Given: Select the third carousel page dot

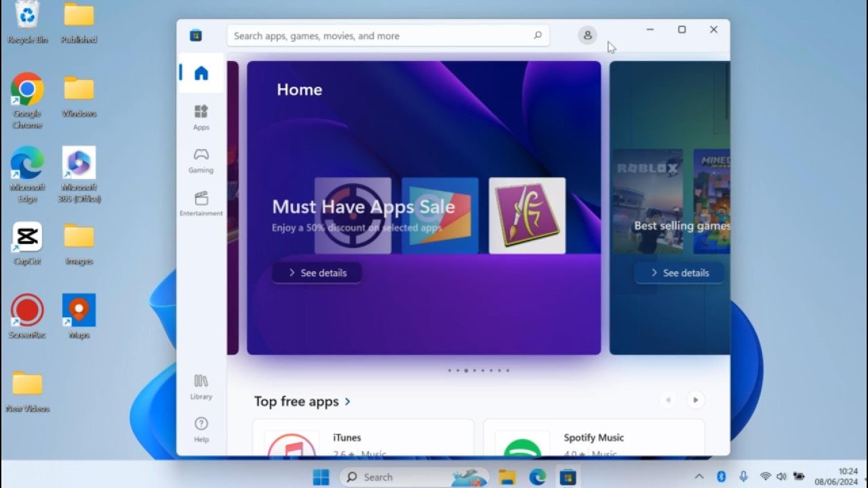Looking at the screenshot, I should pyautogui.click(x=466, y=371).
